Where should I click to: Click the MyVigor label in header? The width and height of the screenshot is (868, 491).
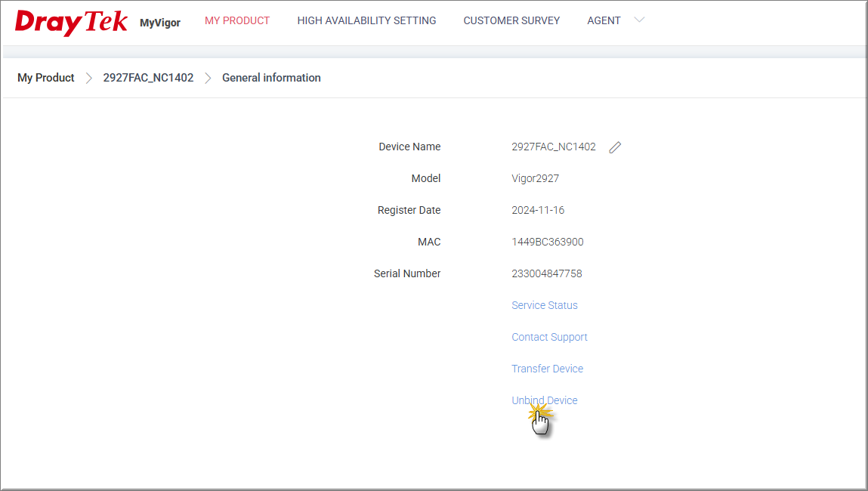pos(160,23)
